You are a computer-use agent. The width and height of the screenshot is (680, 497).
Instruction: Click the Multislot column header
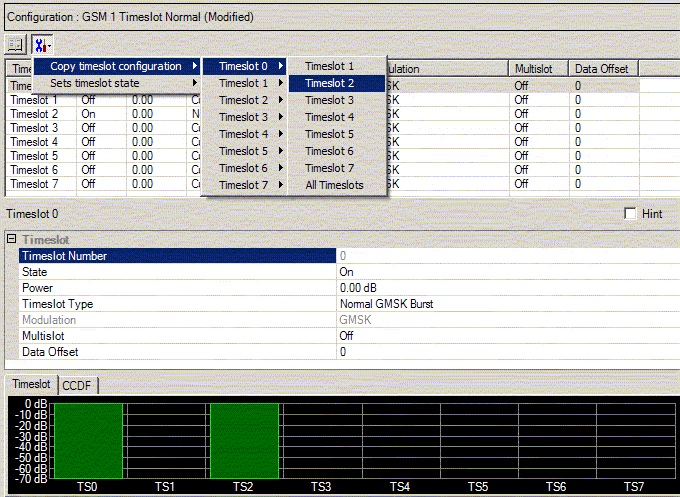539,69
